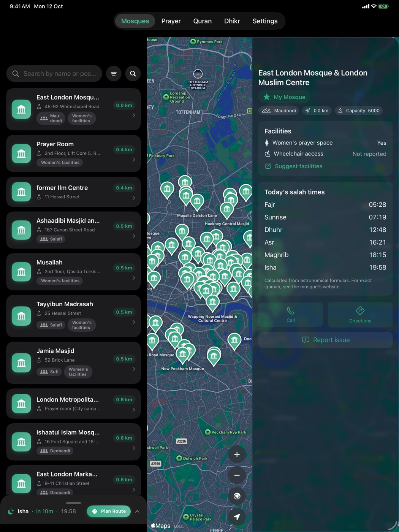Get Directions to the mosque
Image resolution: width=399 pixels, height=532 pixels.
[x=360, y=315]
